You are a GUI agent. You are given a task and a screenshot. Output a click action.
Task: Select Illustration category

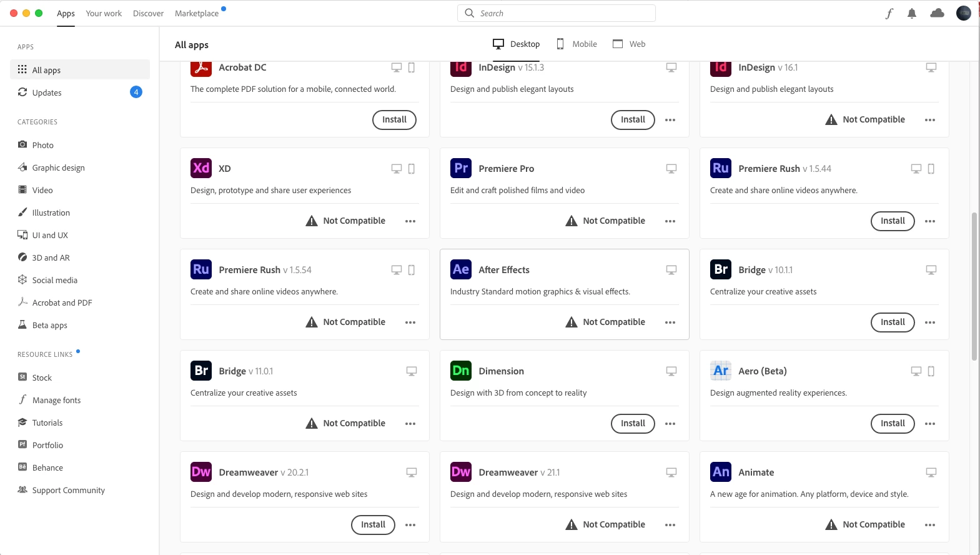[x=80, y=212]
